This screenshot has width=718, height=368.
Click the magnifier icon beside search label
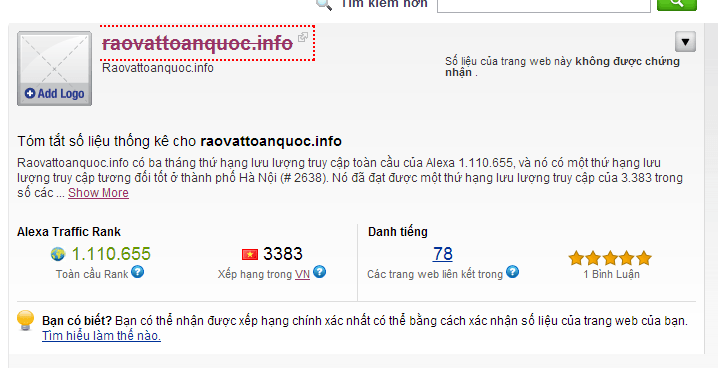tap(324, 5)
